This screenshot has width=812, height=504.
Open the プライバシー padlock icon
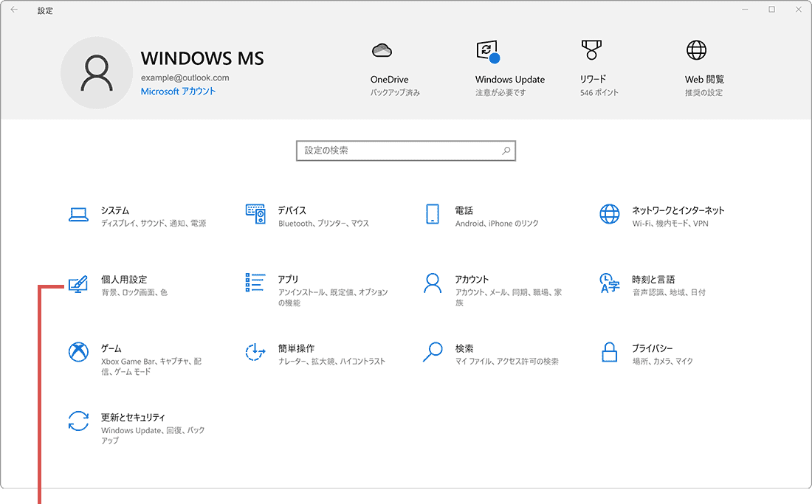point(610,352)
